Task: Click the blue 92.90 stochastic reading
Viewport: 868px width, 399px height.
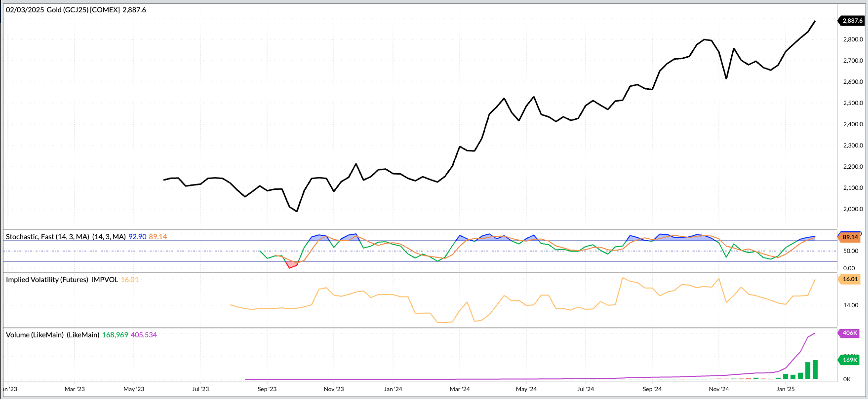Action: click(137, 237)
